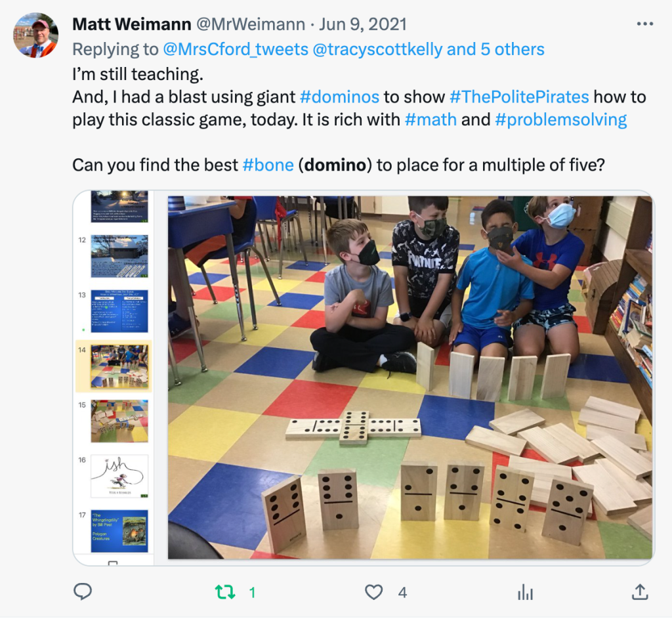Click the @MrsCford_tweets mention

(236, 49)
